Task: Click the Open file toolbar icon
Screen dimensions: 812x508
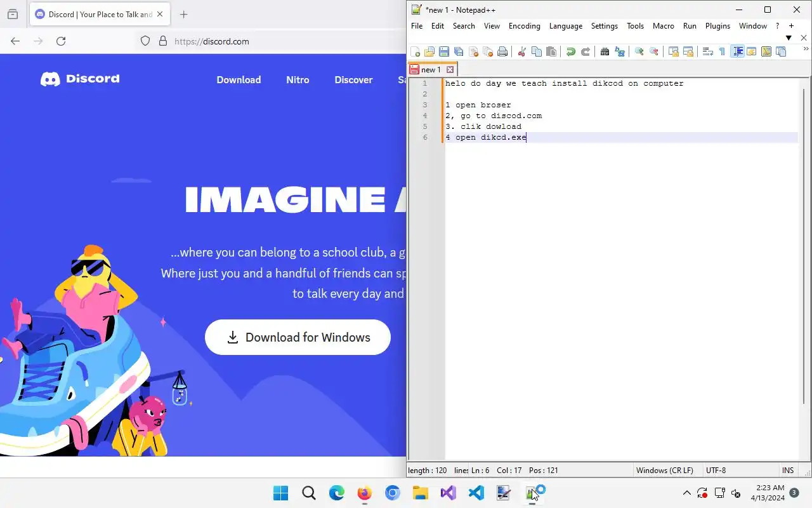Action: point(429,52)
